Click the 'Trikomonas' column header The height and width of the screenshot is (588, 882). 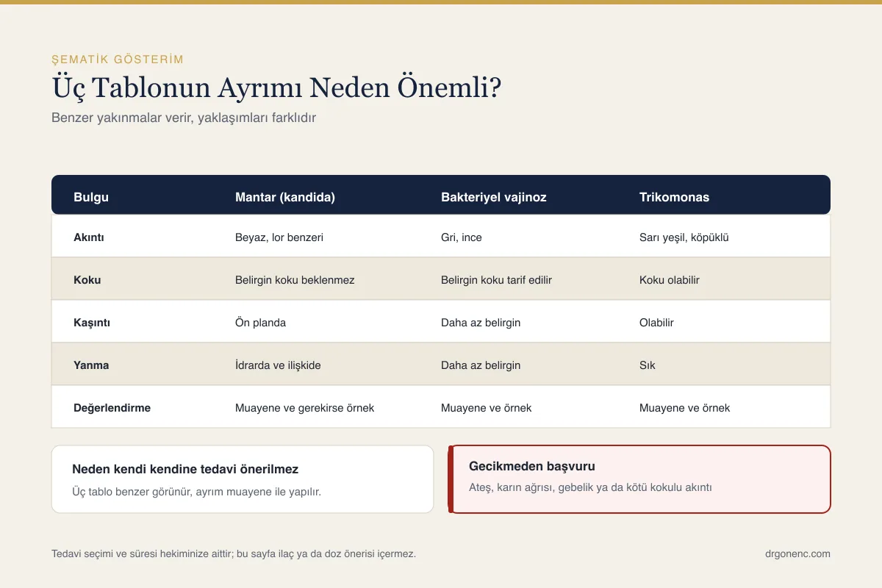674,197
